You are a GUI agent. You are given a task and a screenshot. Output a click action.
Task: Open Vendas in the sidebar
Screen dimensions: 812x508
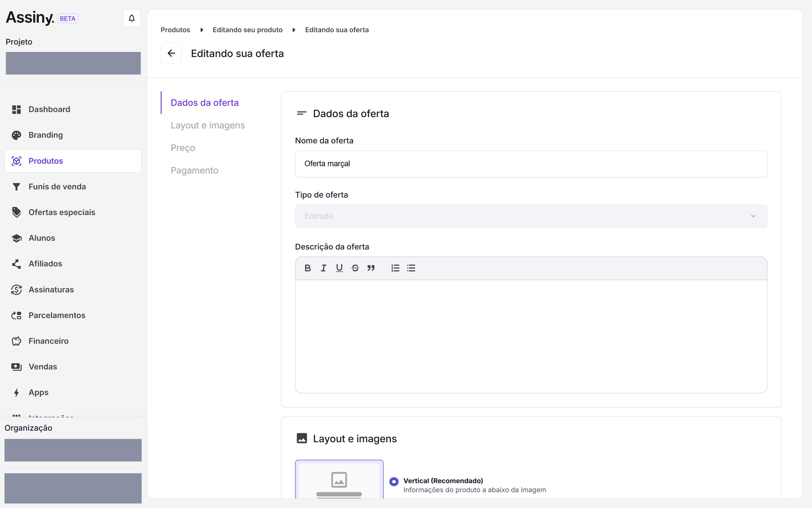73,367
